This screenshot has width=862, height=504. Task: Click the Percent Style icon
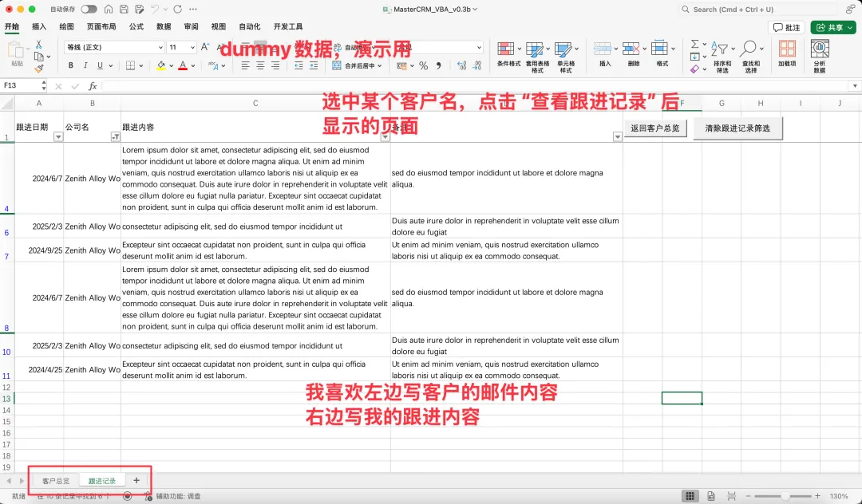tap(423, 65)
